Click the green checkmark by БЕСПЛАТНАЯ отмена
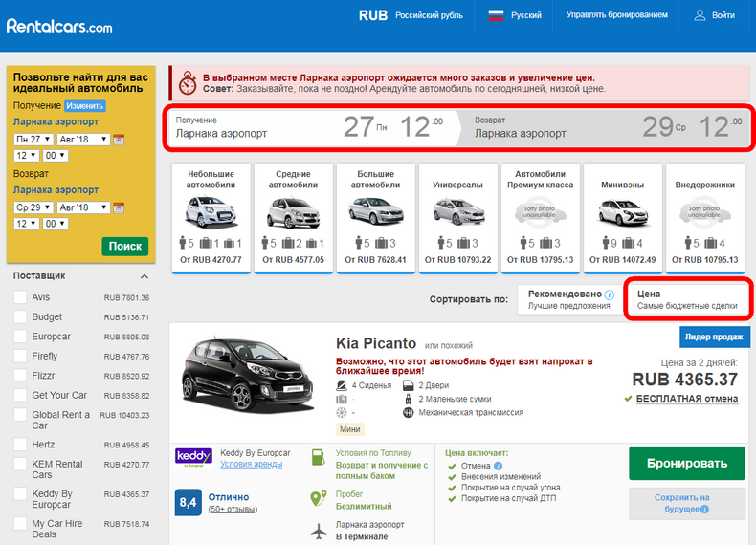 pyautogui.click(x=628, y=399)
